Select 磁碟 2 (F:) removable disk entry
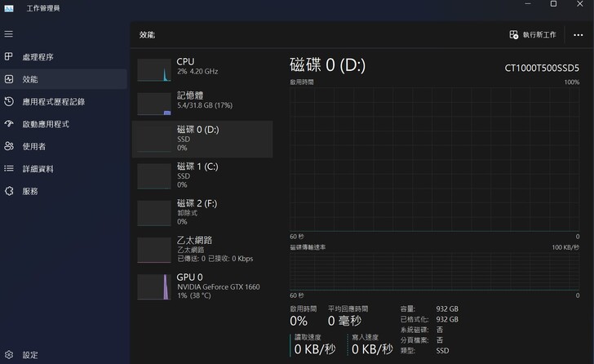This screenshot has width=594, height=364. pos(202,212)
